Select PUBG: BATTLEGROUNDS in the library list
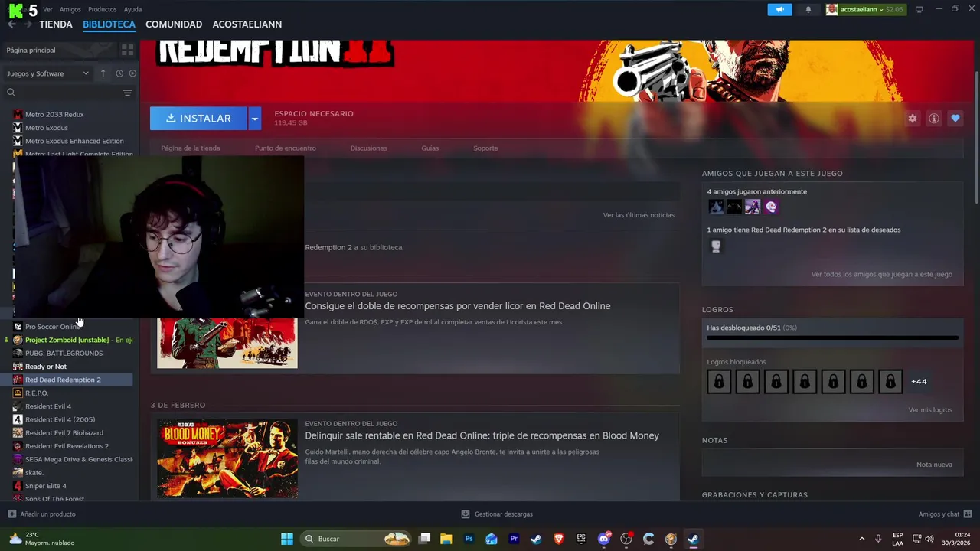 pyautogui.click(x=64, y=354)
